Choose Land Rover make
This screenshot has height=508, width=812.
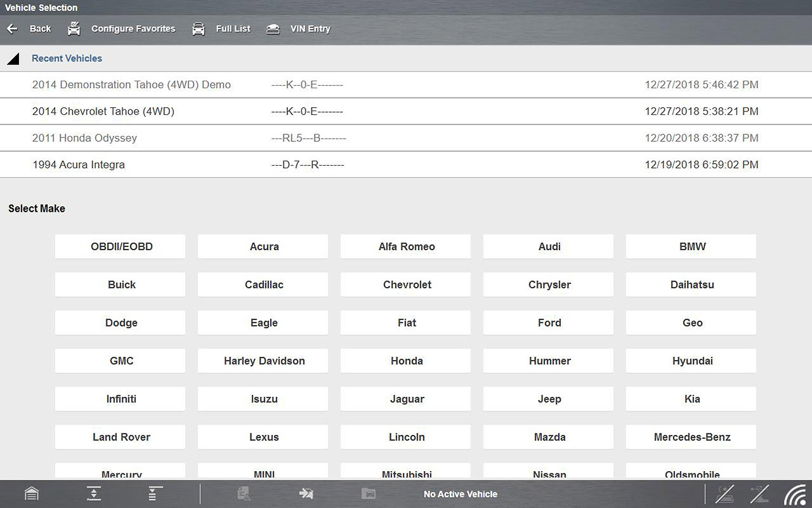120,437
